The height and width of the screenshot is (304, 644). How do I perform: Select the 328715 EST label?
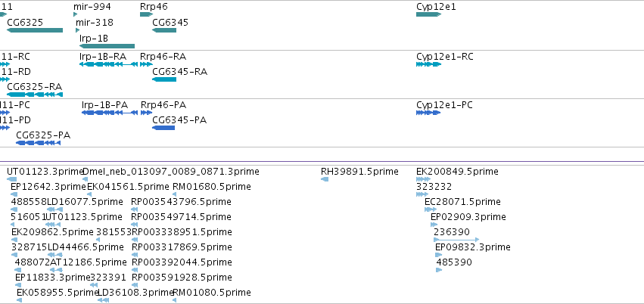click(30, 247)
